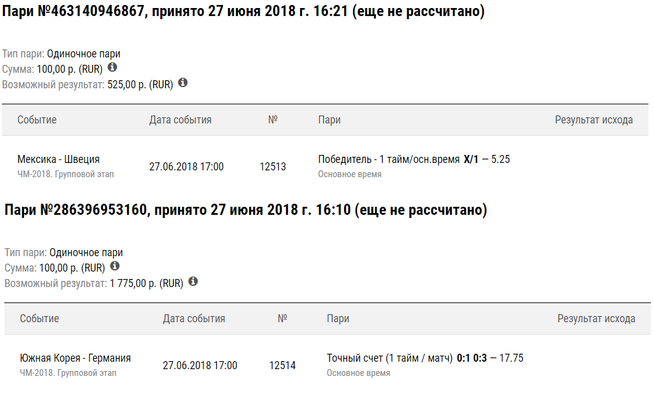Click Событие column header in first table
The width and height of the screenshot is (654, 400).
pos(37,120)
